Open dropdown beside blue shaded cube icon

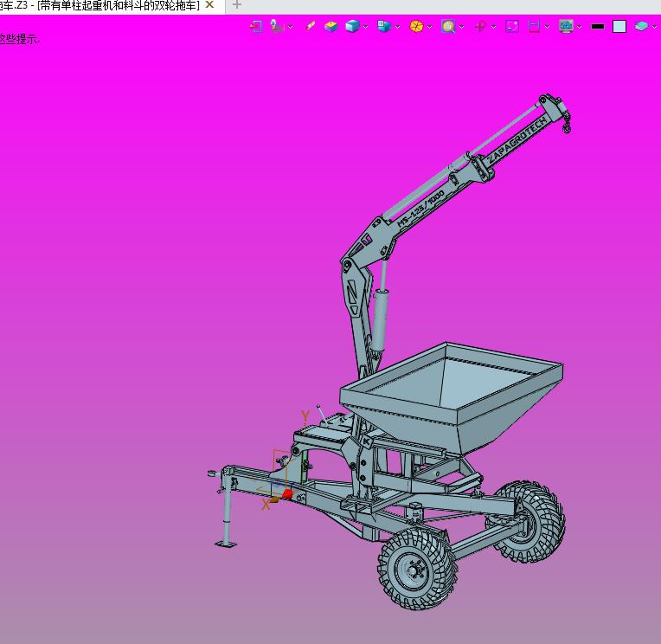[365, 27]
